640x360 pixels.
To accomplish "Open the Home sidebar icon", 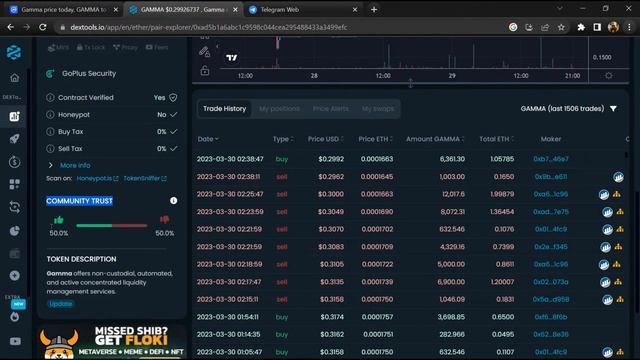I will tap(15, 78).
